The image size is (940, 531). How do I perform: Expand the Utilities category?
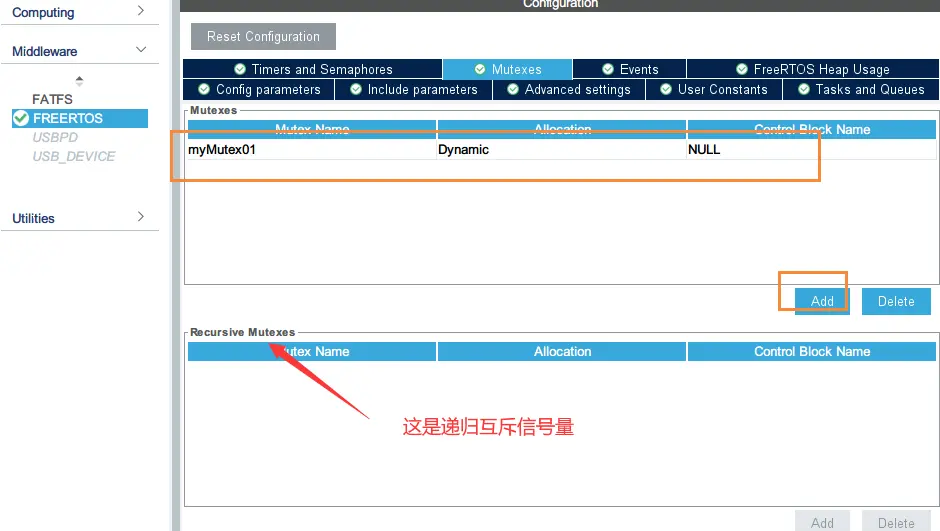coord(140,217)
